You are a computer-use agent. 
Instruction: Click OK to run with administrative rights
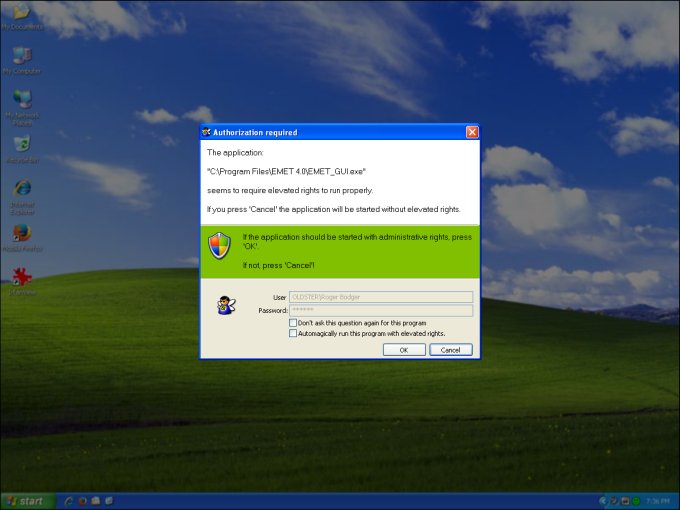(404, 350)
